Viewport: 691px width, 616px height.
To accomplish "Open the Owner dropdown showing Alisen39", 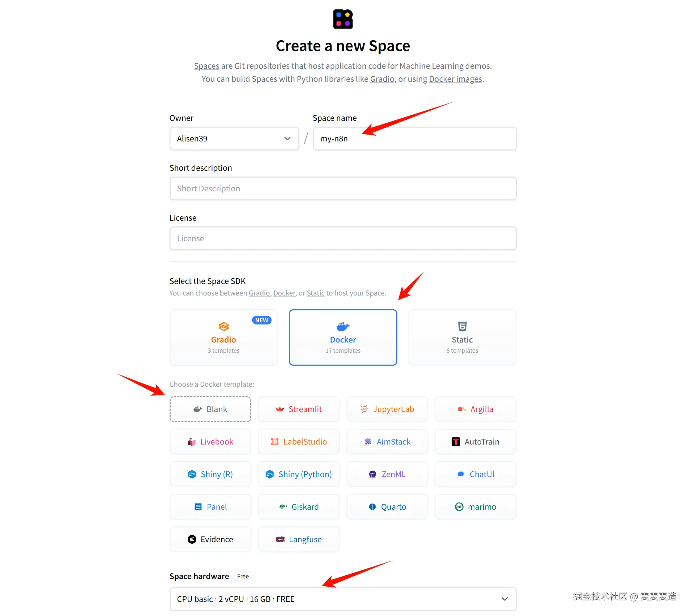I will [234, 139].
